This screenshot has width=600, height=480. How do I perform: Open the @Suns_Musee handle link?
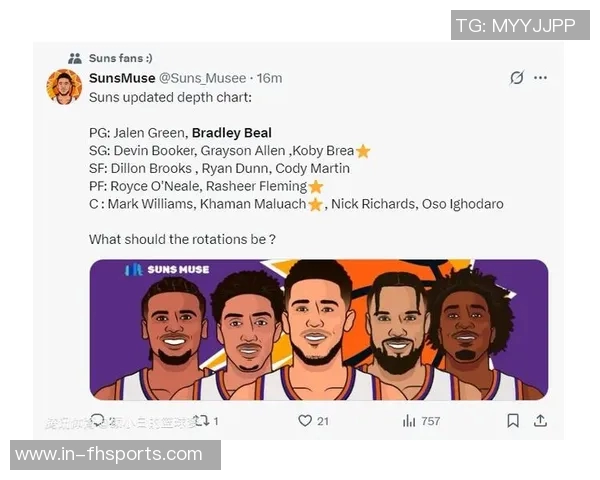click(x=202, y=78)
